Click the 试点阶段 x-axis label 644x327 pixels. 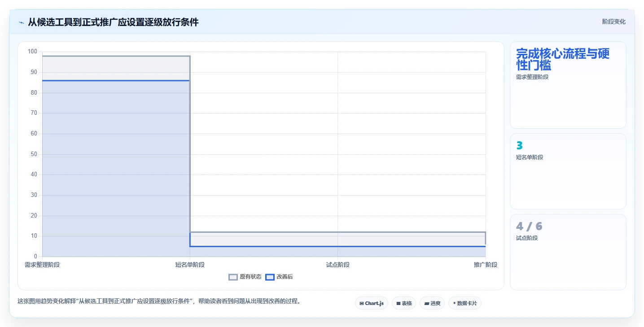tap(338, 265)
